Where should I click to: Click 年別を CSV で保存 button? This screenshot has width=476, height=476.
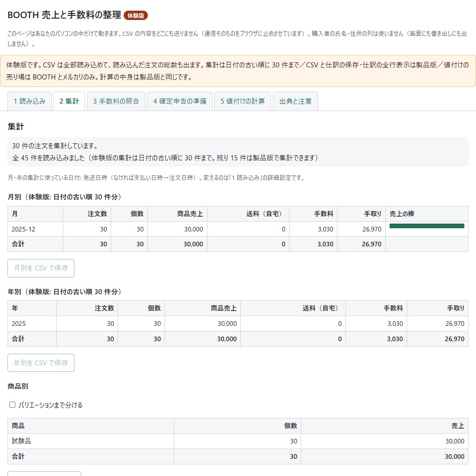(x=41, y=363)
